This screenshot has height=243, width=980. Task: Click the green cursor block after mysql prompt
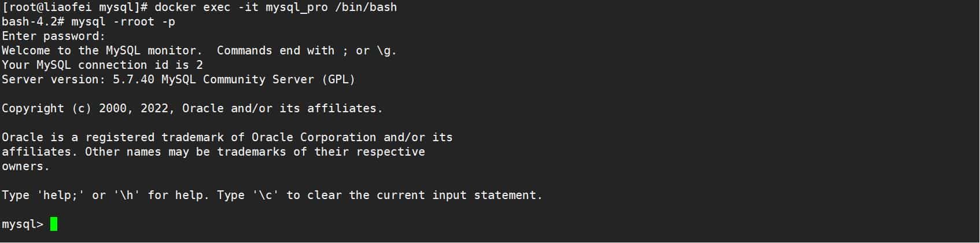(54, 224)
